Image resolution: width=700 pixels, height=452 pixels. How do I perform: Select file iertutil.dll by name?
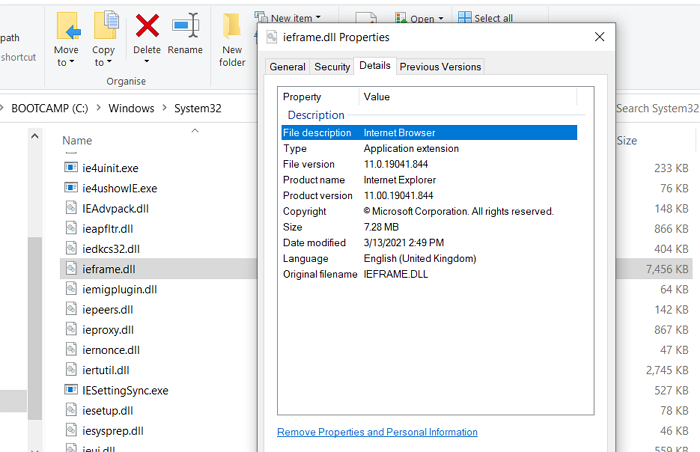pyautogui.click(x=106, y=370)
